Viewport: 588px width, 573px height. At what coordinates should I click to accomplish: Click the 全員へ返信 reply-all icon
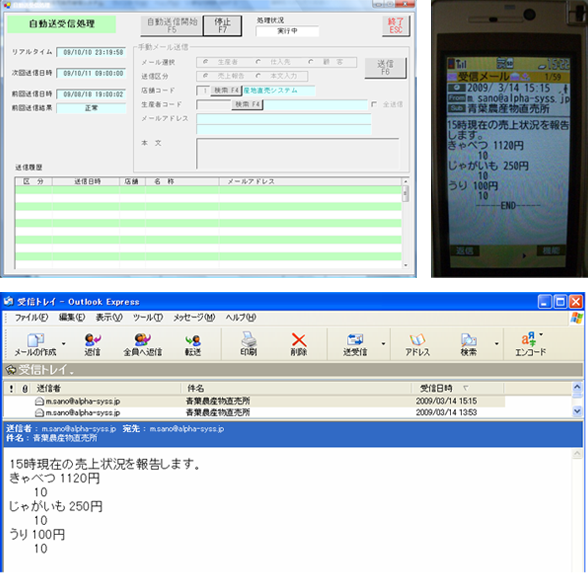[142, 339]
